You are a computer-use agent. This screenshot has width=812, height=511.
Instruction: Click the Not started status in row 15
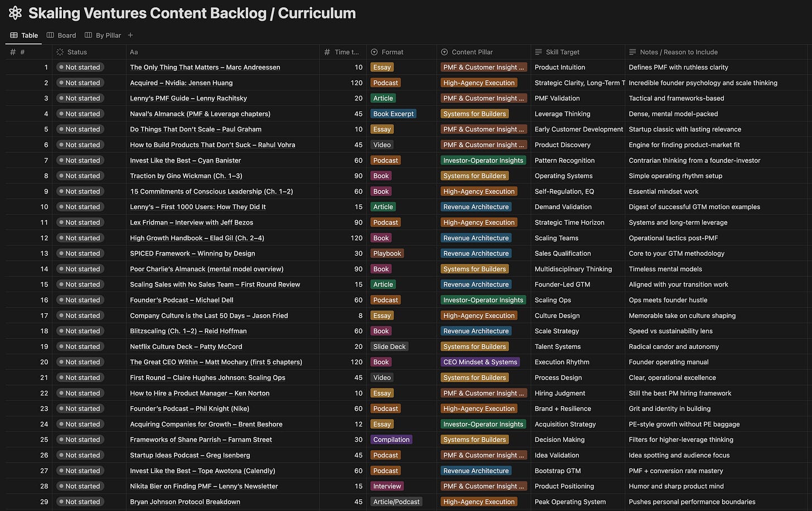79,285
